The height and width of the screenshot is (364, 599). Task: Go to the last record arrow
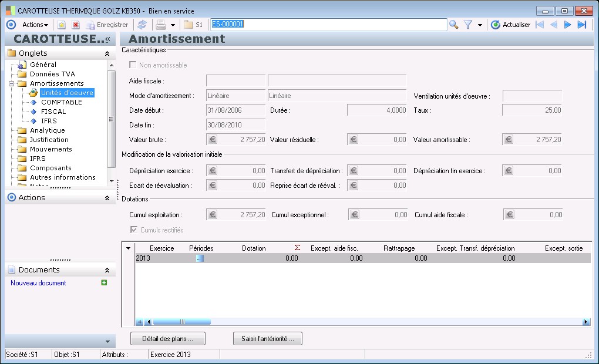pyautogui.click(x=582, y=25)
